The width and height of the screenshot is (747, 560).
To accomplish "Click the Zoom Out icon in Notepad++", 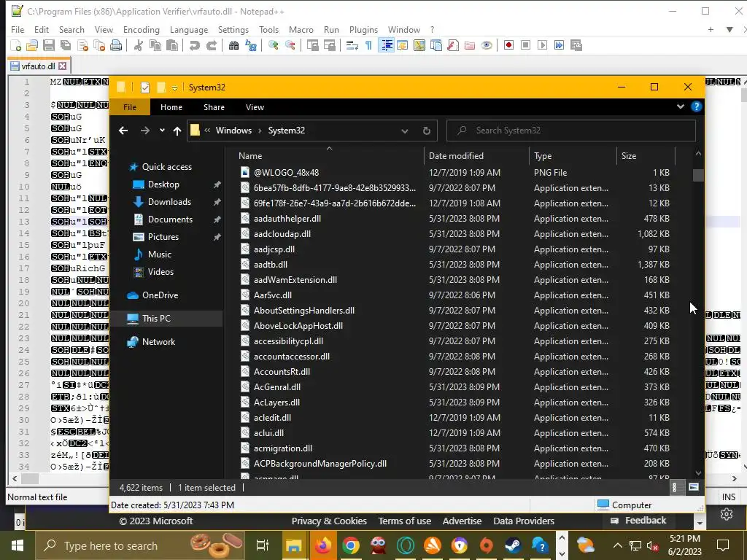I will click(x=290, y=45).
